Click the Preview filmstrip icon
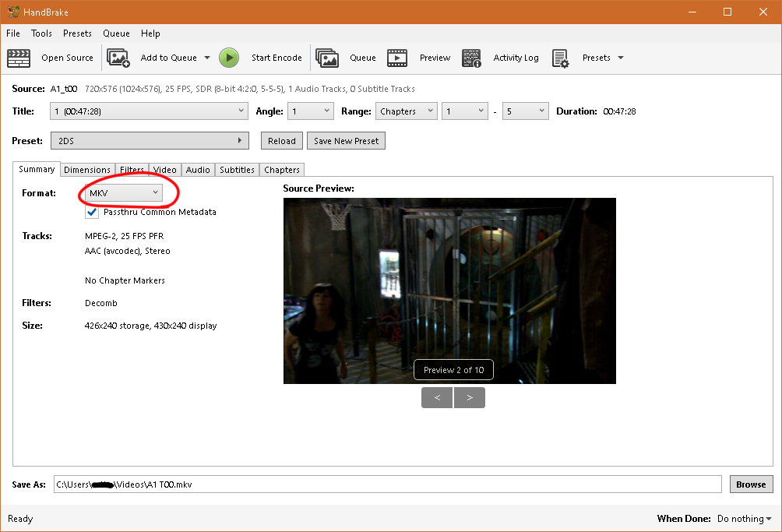 (x=397, y=58)
